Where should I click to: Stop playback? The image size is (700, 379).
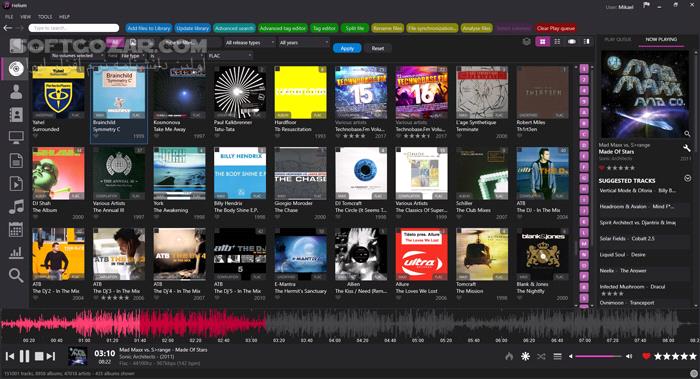tap(39, 356)
